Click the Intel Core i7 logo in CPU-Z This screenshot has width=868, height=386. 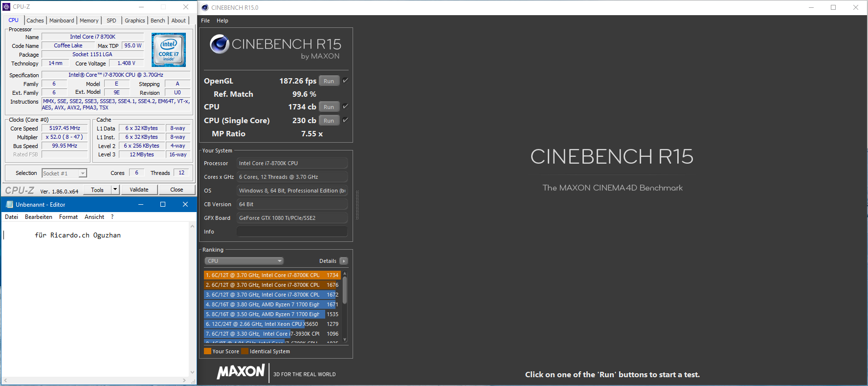point(169,50)
